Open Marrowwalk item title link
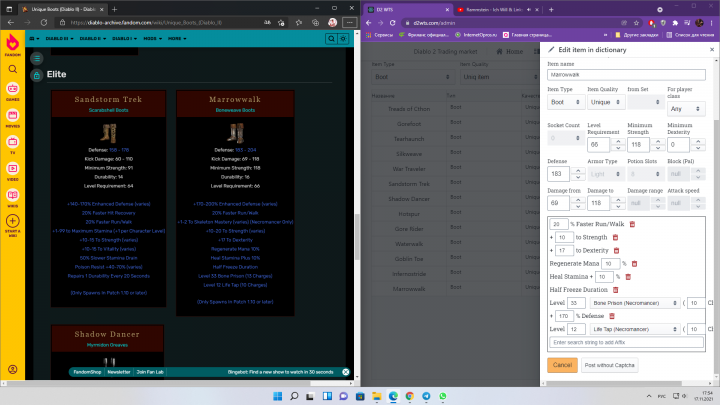 click(235, 99)
